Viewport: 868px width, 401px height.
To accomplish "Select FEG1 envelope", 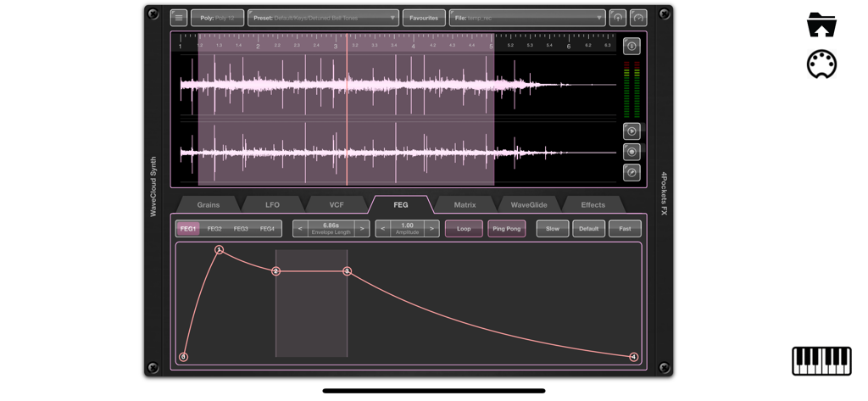I will (x=188, y=229).
